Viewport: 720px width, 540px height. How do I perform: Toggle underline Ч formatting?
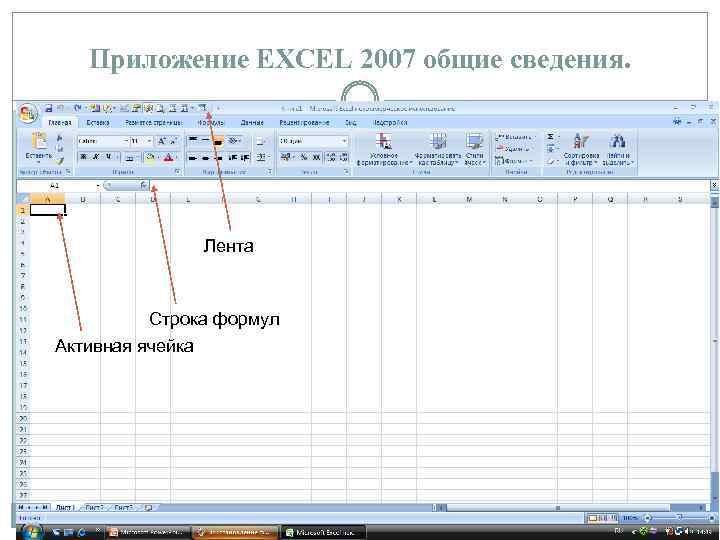coord(108,157)
